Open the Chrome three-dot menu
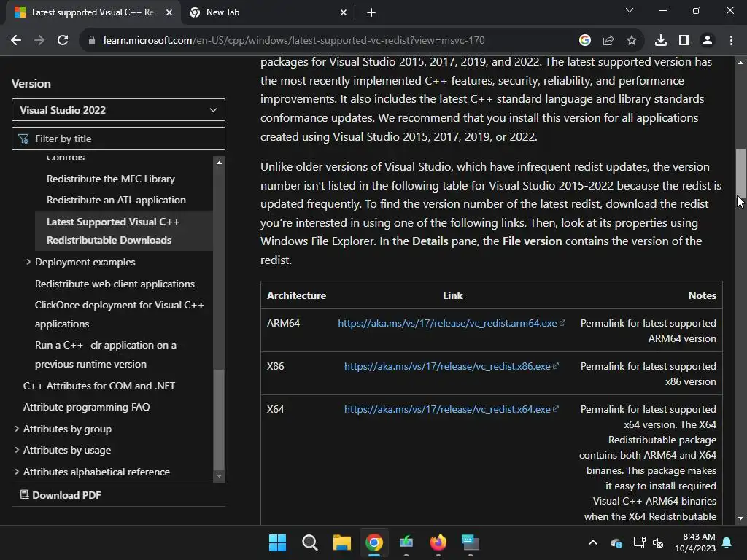Image resolution: width=747 pixels, height=560 pixels. coord(731,41)
